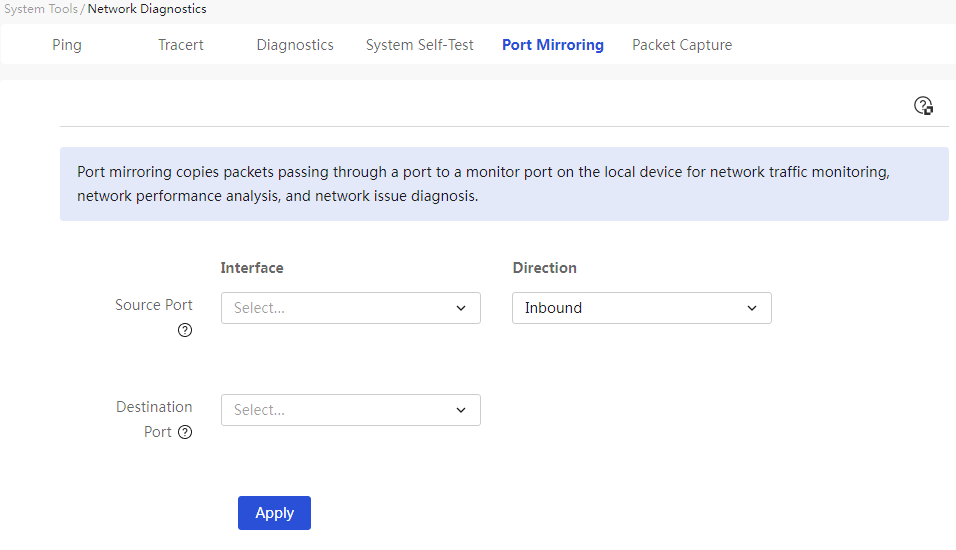956x550 pixels.
Task: Click the help icon at top right
Action: click(x=923, y=105)
